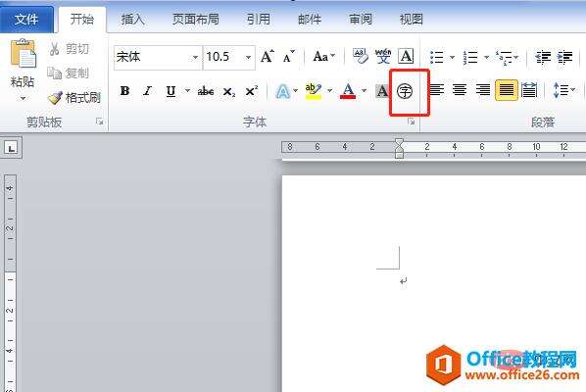
Task: Click the Enclose Characters 字 icon
Action: 405,91
